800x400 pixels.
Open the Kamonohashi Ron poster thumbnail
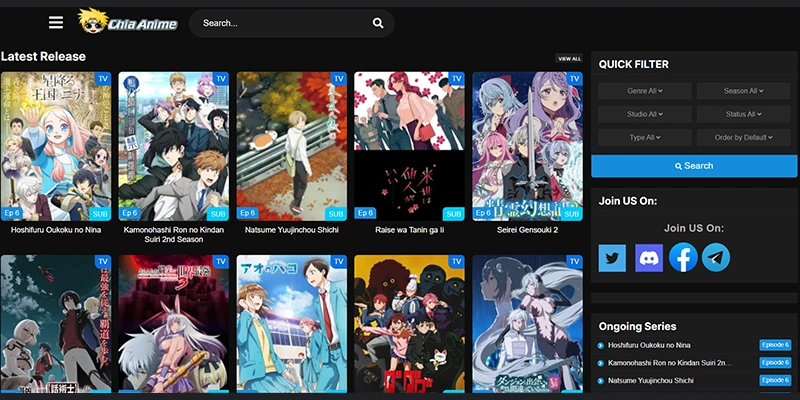click(173, 146)
